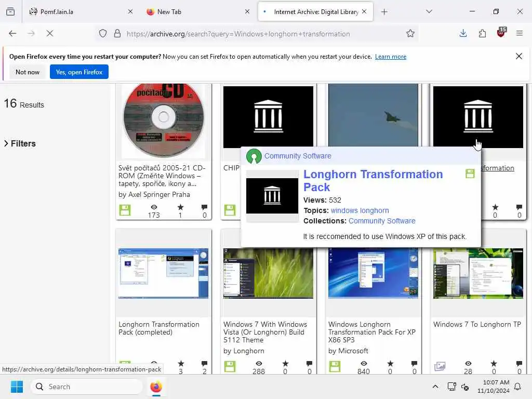Open Windows 7 To Longhorn TP title
The width and height of the screenshot is (532, 399).
pyautogui.click(x=477, y=324)
